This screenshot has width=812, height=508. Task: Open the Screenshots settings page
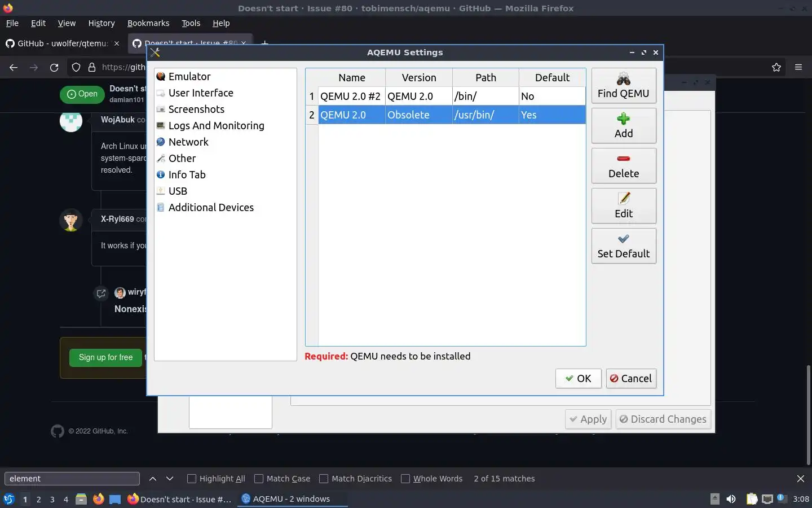[x=190, y=109]
